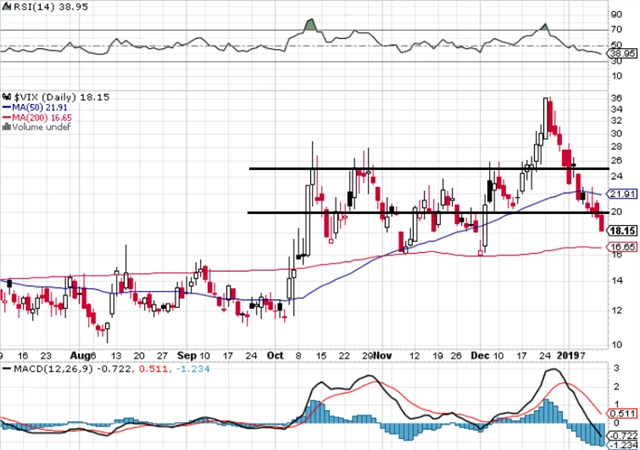Click the blue 21.91 price tag
The height and width of the screenshot is (450, 640).
click(x=622, y=194)
